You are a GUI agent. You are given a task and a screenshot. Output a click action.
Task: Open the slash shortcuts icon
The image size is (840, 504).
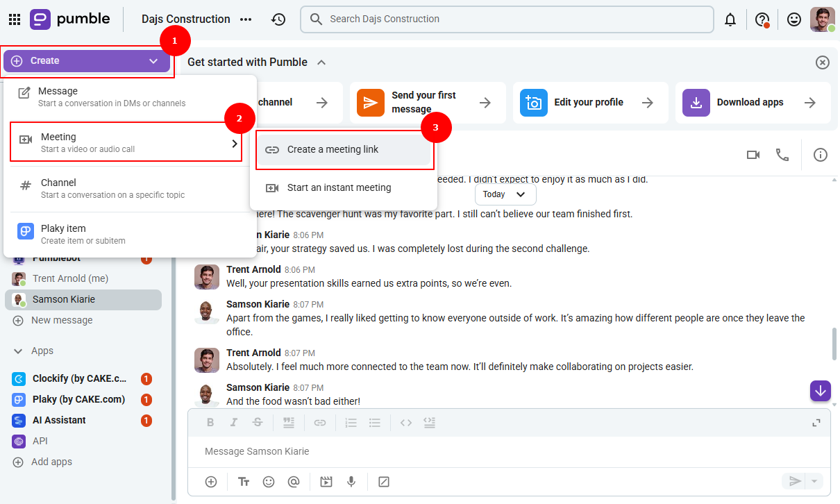point(384,482)
